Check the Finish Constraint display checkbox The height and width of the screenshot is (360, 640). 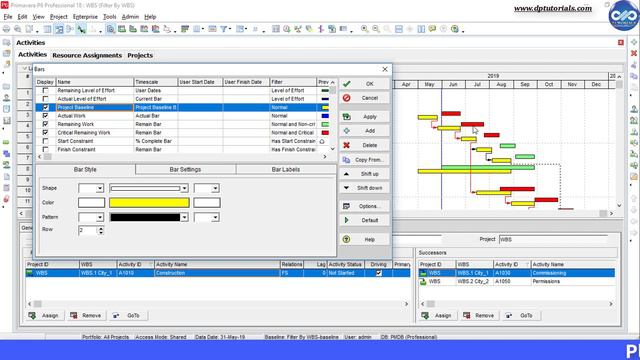(x=45, y=149)
